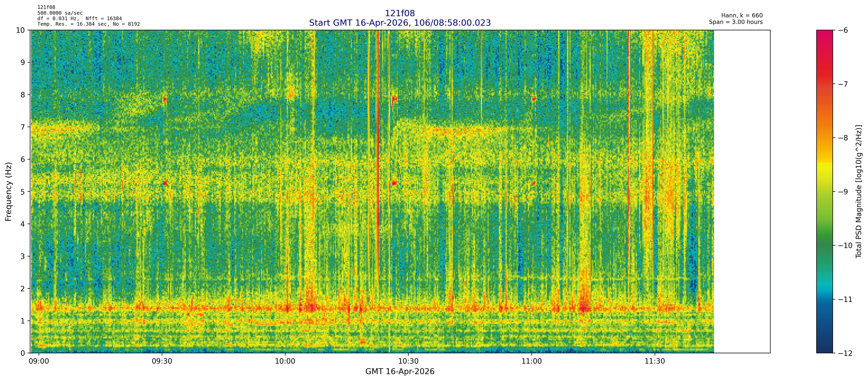Click the 500.0000 sa/sec header text

point(60,13)
